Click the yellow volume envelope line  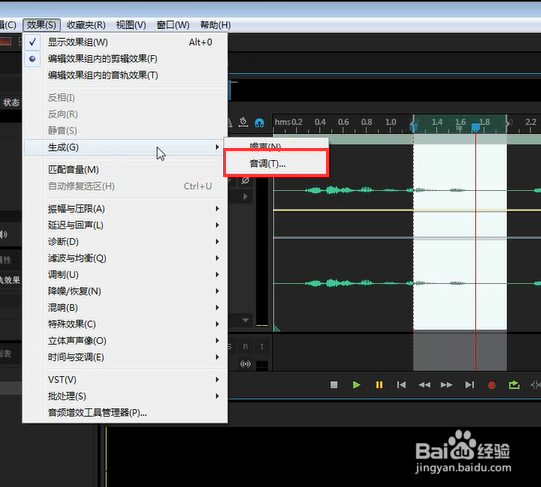click(x=407, y=210)
